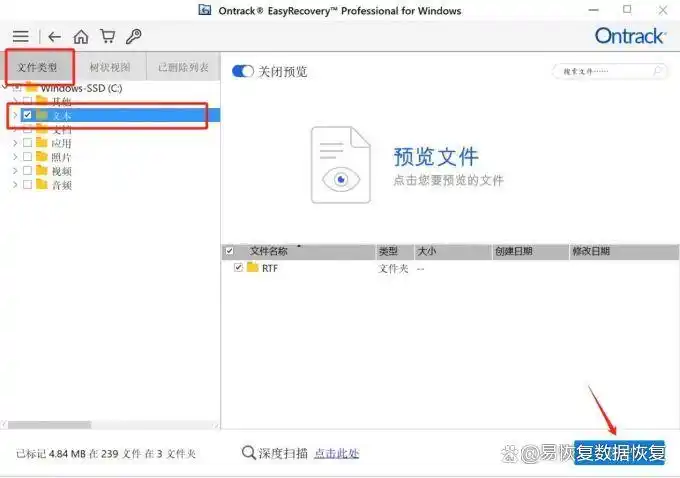Viewport: 680px width, 478px height.
Task: Click the key activation icon
Action: point(133,36)
